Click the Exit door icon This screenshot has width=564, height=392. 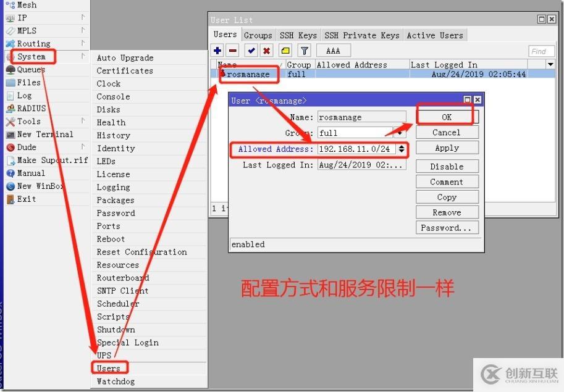tap(10, 199)
